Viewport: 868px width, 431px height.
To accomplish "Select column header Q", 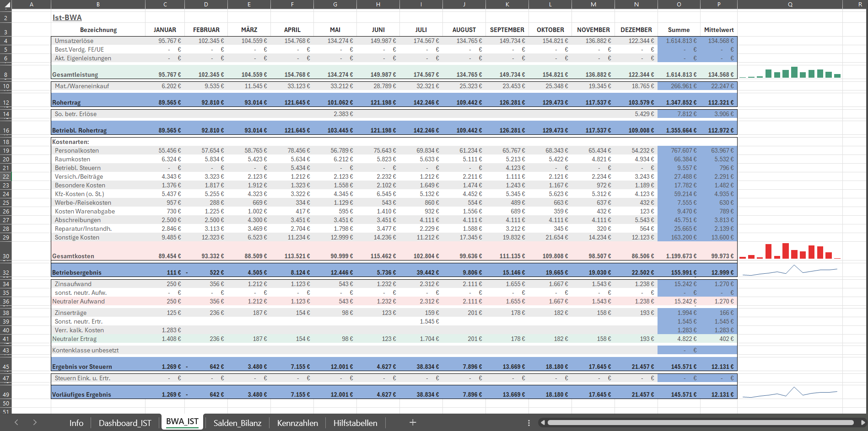I will pos(790,4).
